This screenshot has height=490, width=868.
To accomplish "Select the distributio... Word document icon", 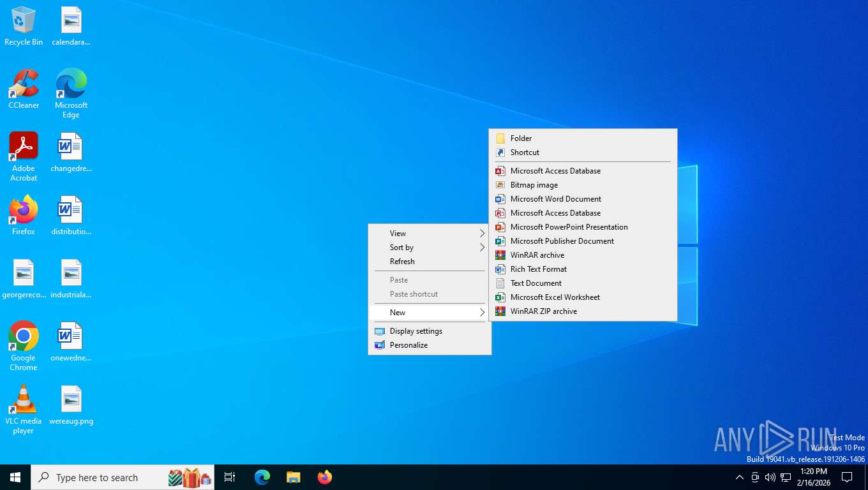I will [x=71, y=216].
